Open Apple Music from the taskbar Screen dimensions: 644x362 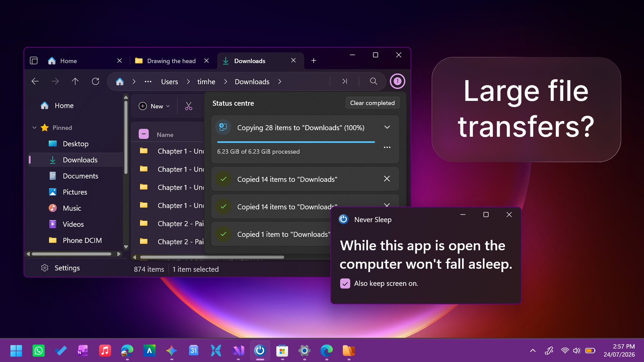coord(105,351)
